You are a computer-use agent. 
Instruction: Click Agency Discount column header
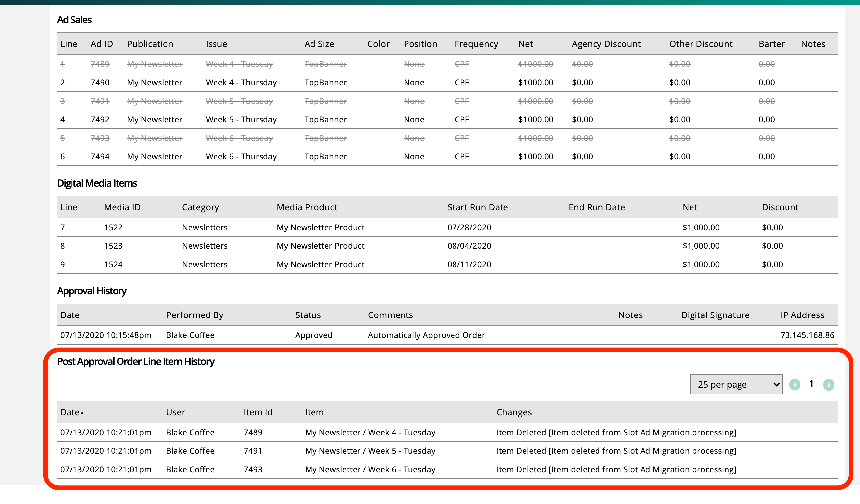[x=606, y=44]
